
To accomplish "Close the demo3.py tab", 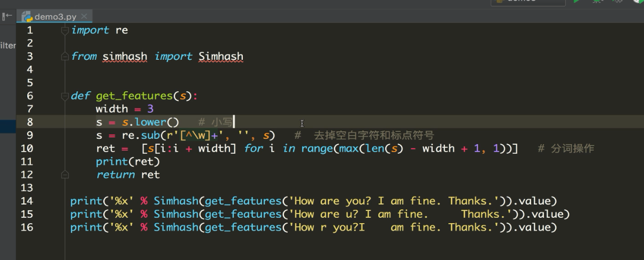I will pos(85,17).
